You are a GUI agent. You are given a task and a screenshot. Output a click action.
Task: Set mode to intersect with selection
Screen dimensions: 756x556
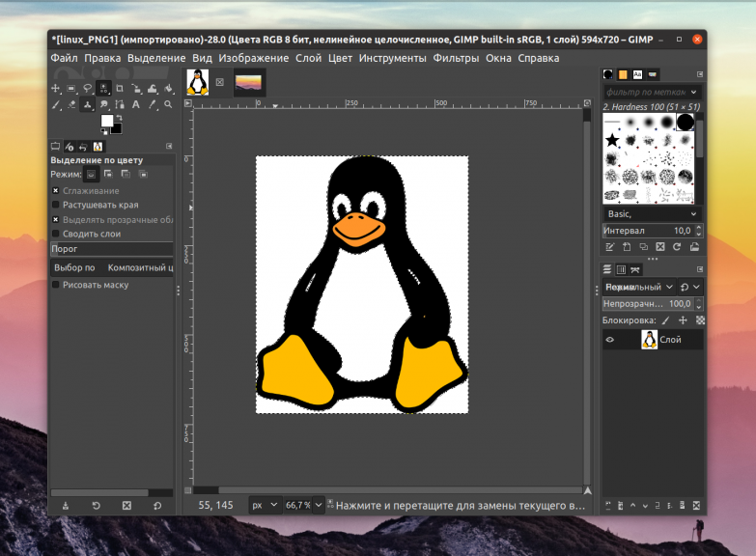point(143,174)
